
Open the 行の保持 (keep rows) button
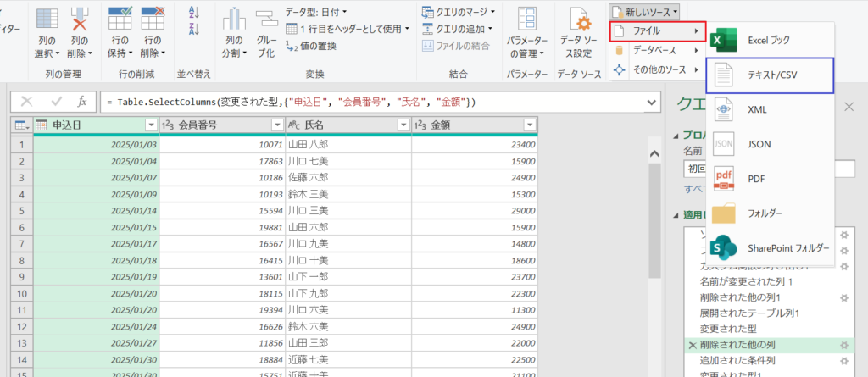click(120, 33)
